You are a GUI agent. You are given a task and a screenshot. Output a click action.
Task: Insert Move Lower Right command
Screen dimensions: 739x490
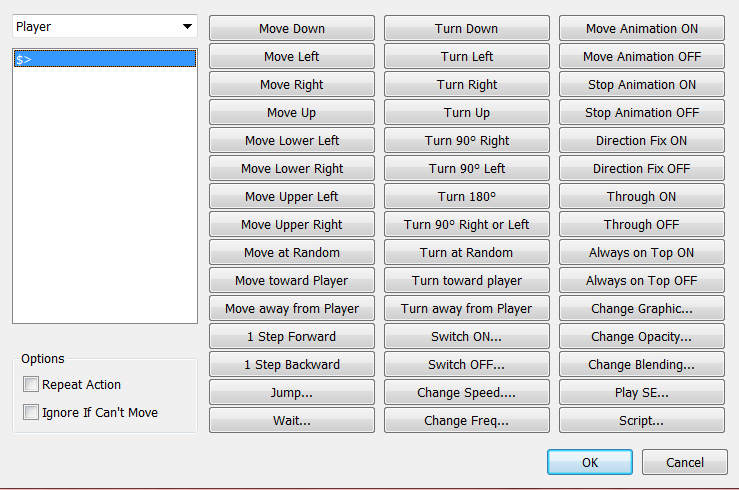pos(292,168)
